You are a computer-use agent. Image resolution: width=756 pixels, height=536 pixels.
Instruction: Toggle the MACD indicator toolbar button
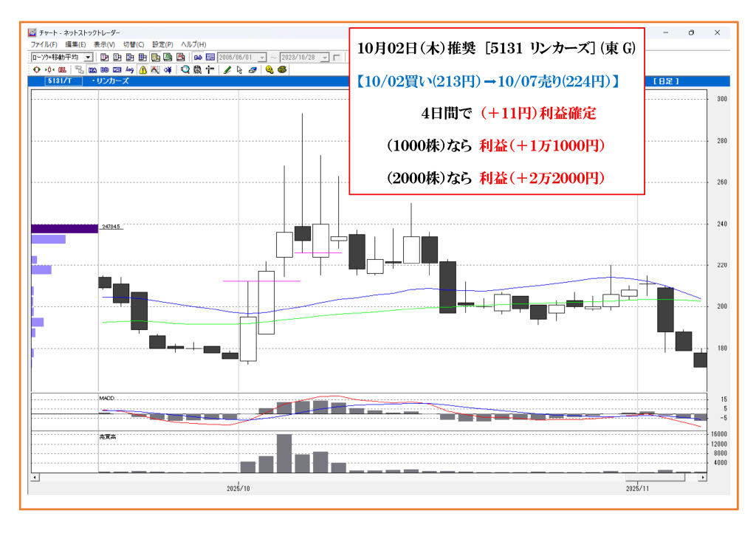point(117,69)
